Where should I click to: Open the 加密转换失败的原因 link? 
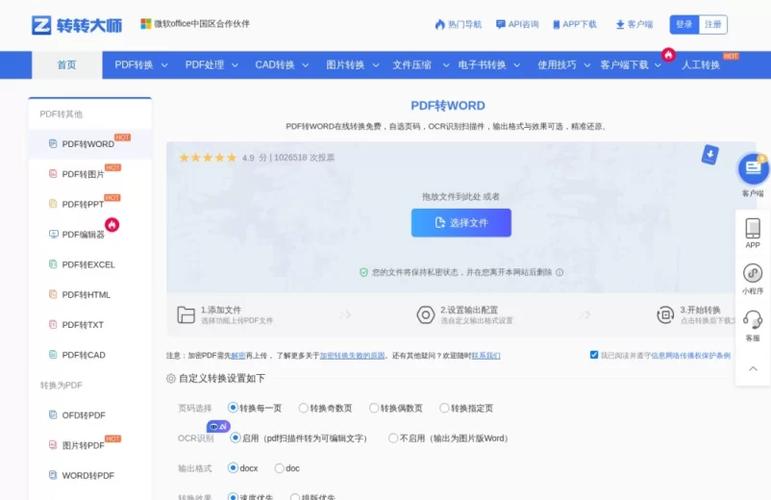(x=352, y=355)
